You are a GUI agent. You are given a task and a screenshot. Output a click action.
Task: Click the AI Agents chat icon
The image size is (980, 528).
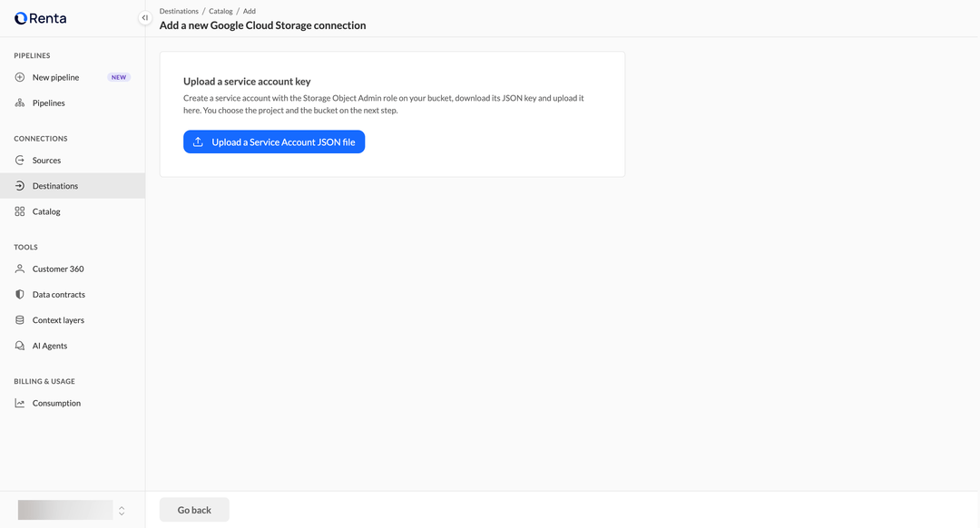(20, 347)
